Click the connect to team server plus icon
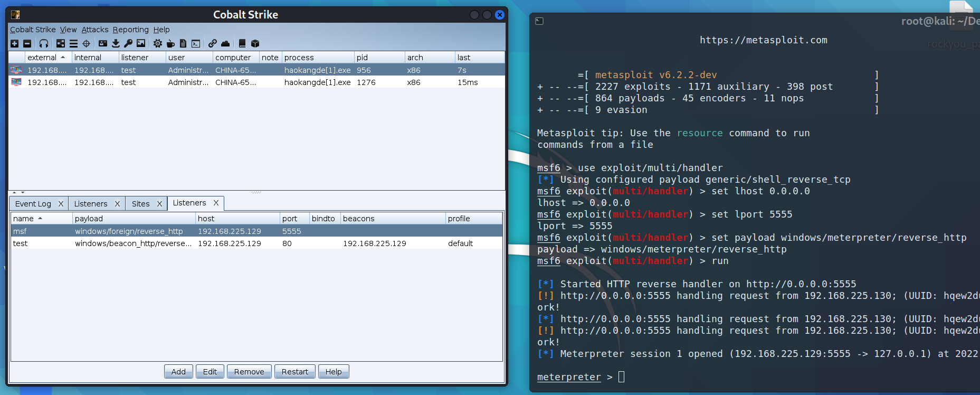 [x=15, y=44]
